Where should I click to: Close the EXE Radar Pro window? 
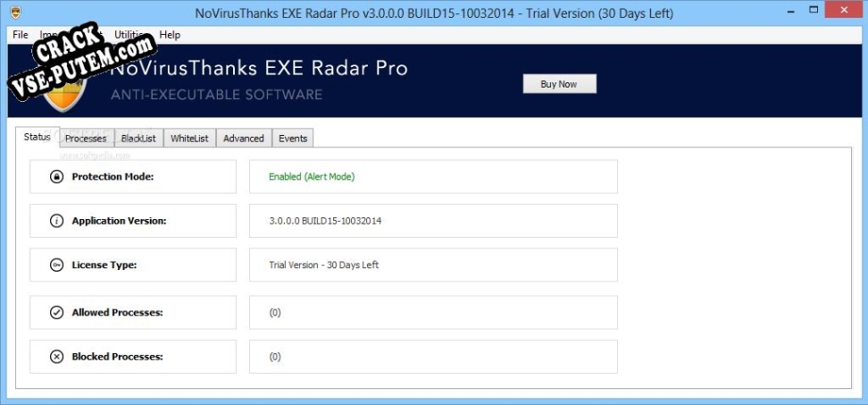click(x=844, y=10)
